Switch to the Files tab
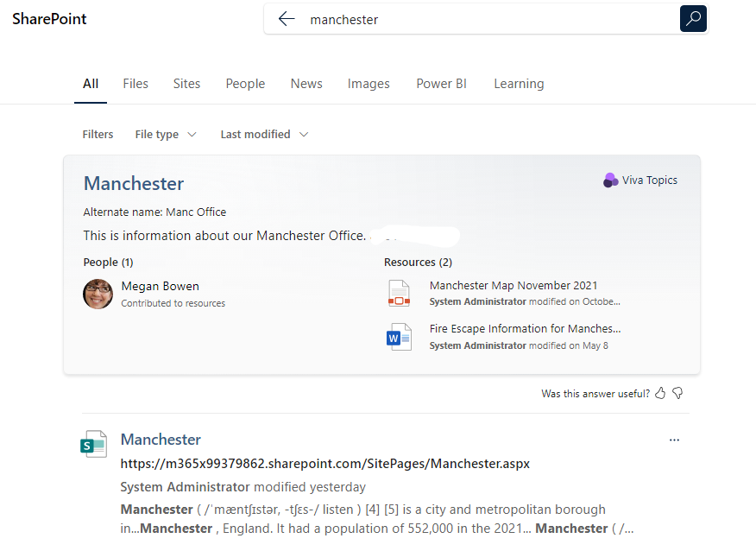 click(x=135, y=84)
